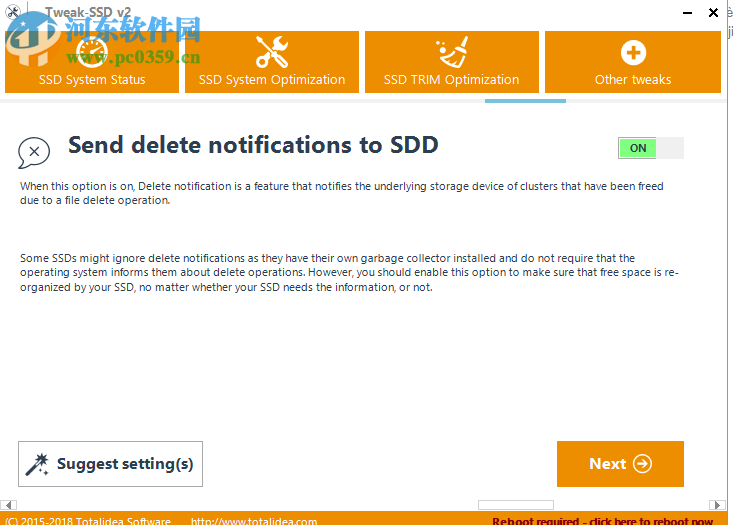Viewport: 733px width, 525px height.
Task: Open the totalidea.com website link
Action: 254,520
